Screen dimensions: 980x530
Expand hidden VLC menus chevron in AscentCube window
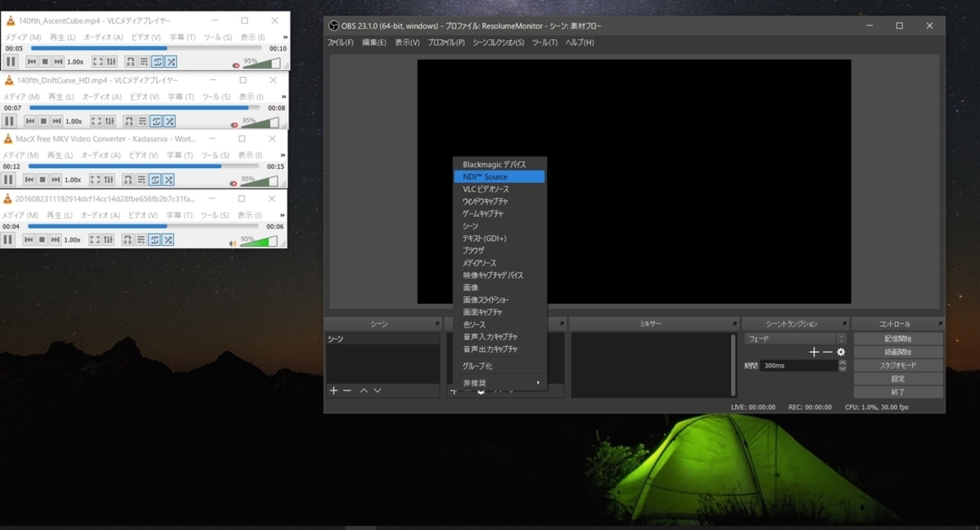(285, 37)
